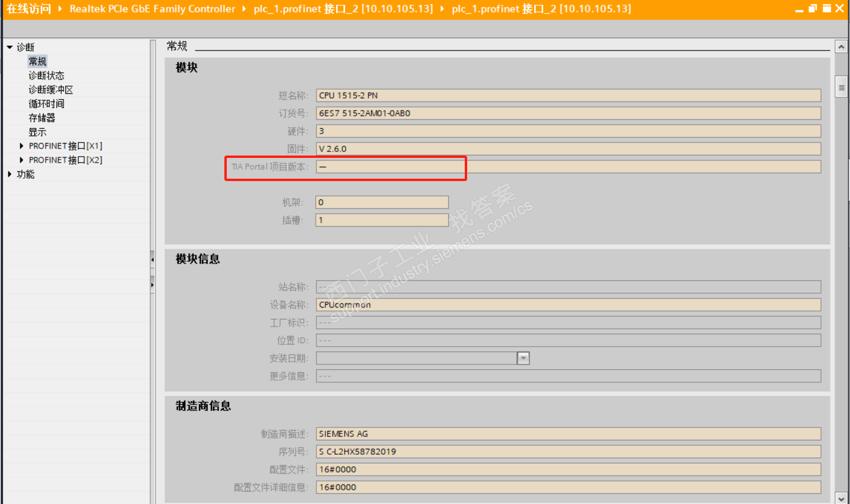Viewport: 850px width, 504px height.
Task: Click the lower right-pointing arrow on the panel splitter
Action: [x=153, y=285]
